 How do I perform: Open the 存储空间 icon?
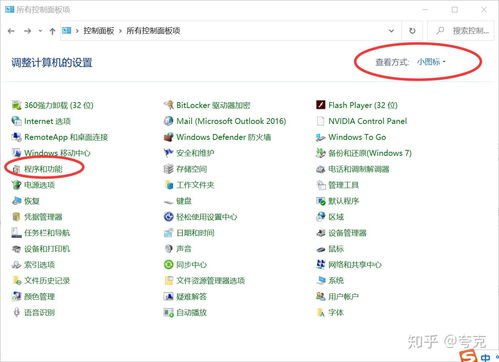click(169, 169)
